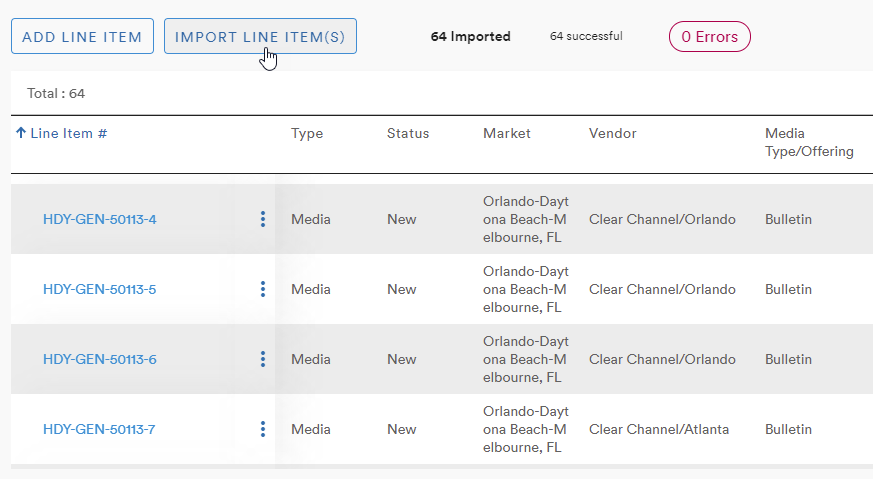Click the Market cell of row HDY-GEN-50113-6
873x479 pixels.
click(526, 359)
